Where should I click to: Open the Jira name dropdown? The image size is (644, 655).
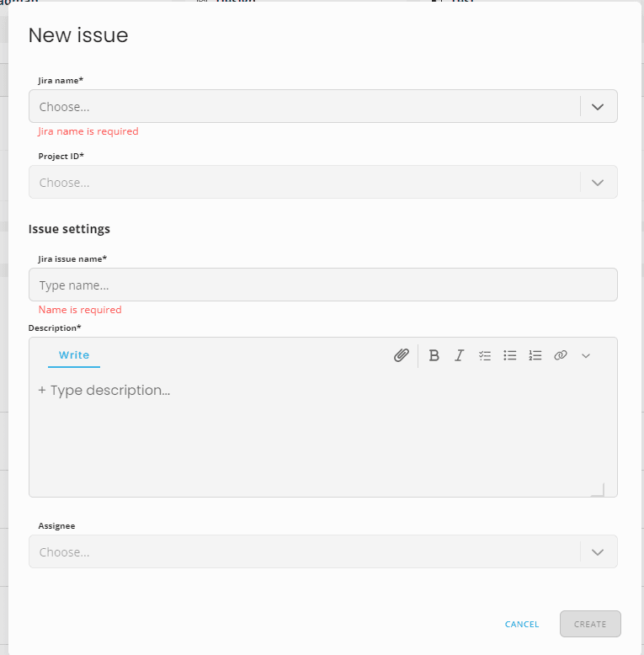(322, 106)
